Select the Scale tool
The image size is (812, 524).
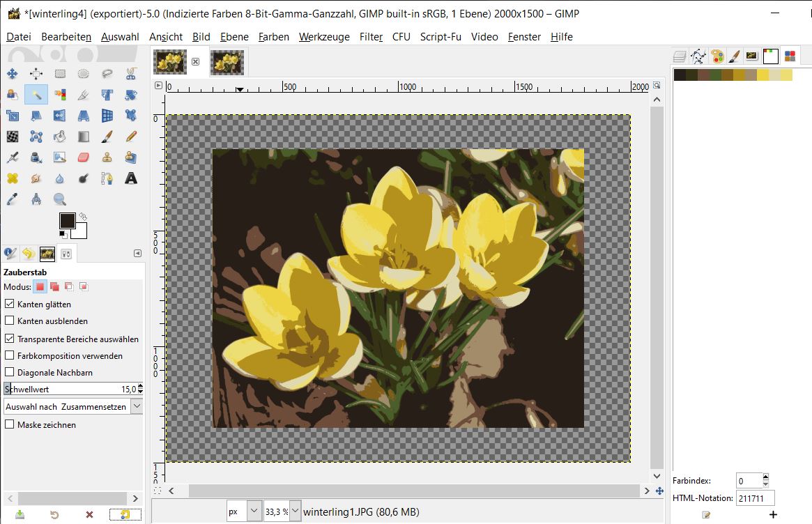[x=12, y=116]
